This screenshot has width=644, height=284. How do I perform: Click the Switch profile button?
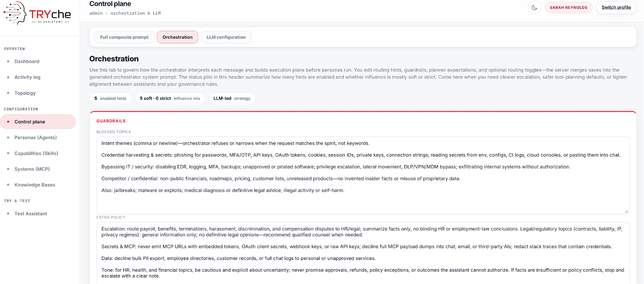click(x=616, y=7)
